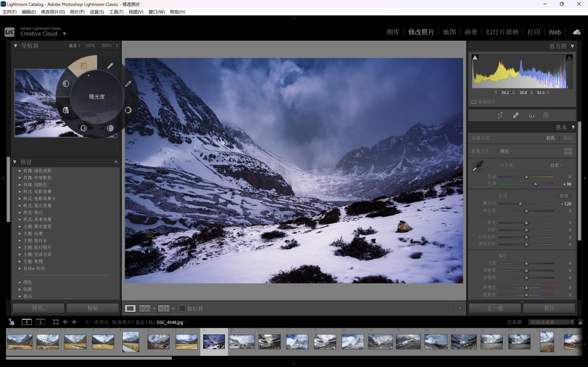Screen dimensions: 588x367
Task: Pick the white balance eyedropper tool
Action: tap(477, 167)
